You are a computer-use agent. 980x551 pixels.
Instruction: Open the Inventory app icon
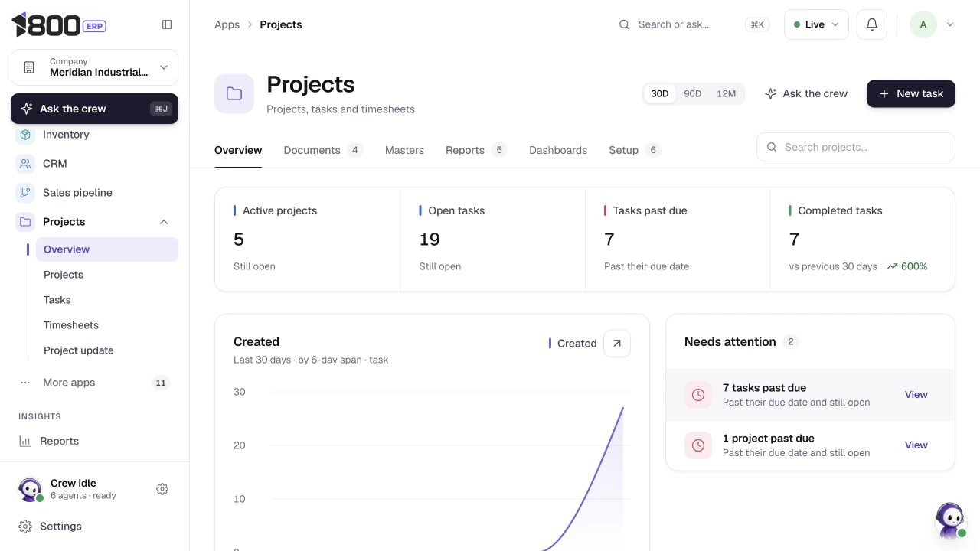tap(25, 135)
